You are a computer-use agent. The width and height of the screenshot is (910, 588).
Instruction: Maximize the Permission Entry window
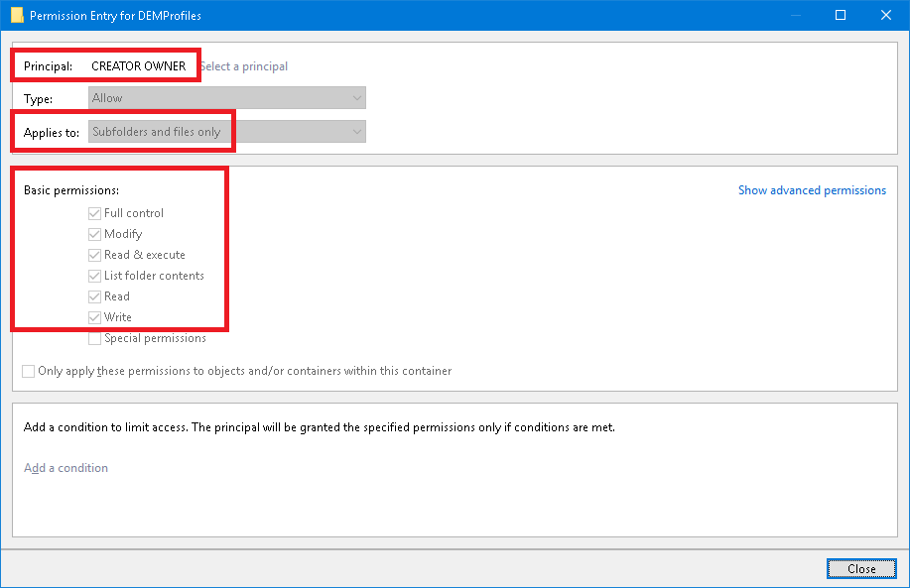(x=841, y=15)
